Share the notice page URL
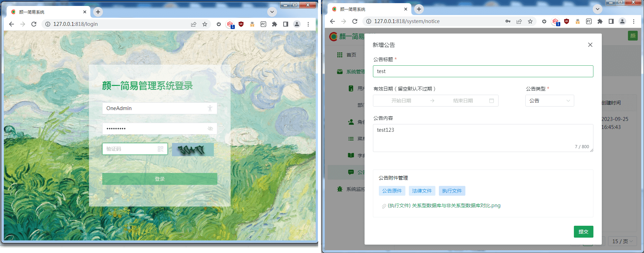 [519, 21]
